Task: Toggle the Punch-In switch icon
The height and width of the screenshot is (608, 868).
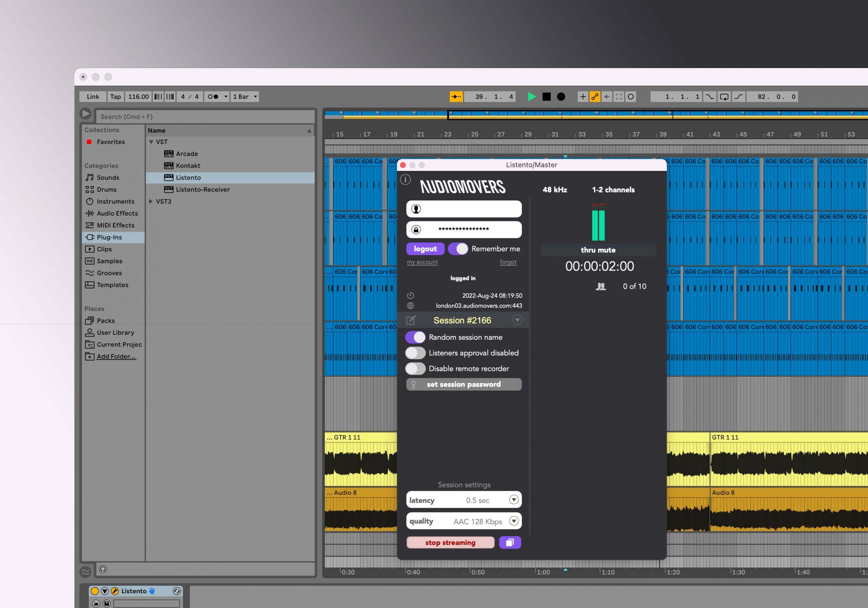Action: [x=710, y=97]
